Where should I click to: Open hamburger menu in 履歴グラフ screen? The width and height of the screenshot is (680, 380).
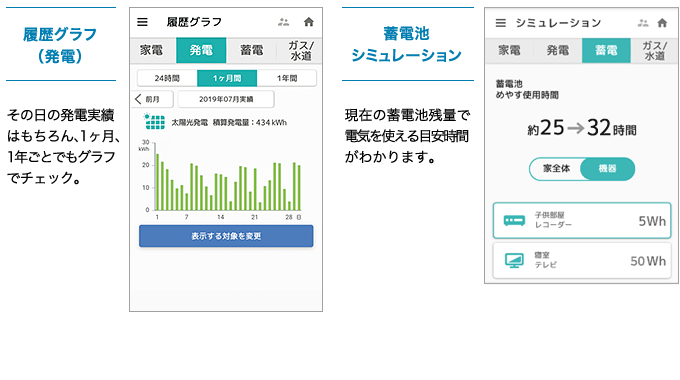142,22
